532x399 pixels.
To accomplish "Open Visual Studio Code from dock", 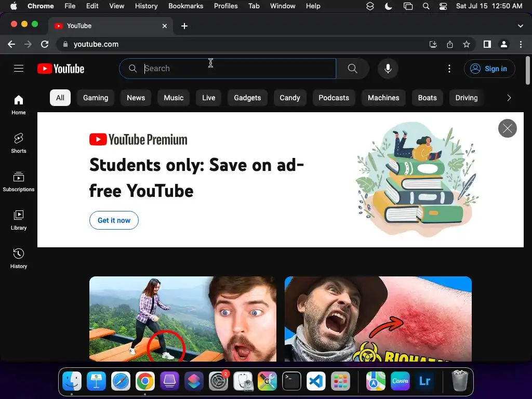I will coord(316,381).
